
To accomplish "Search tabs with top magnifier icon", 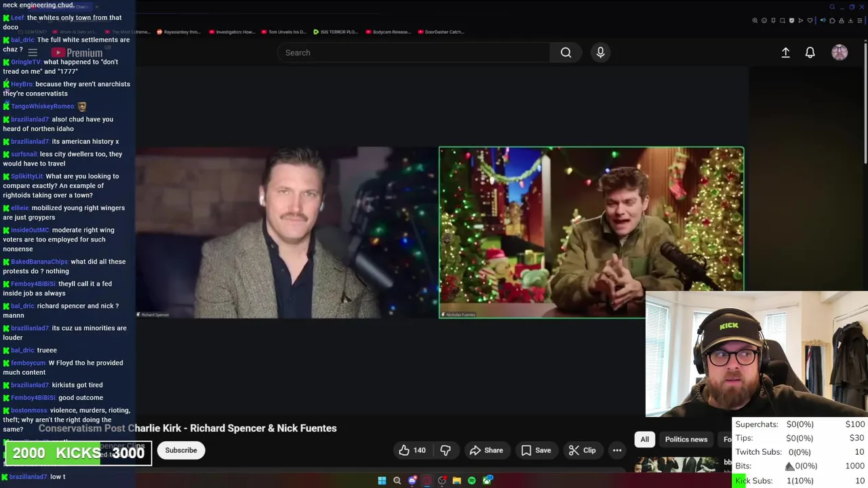I will click(x=832, y=7).
